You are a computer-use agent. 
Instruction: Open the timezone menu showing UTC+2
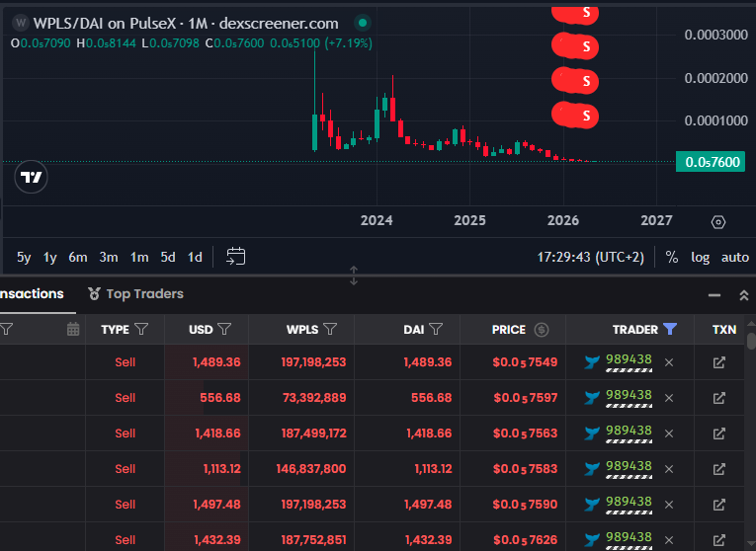tap(591, 257)
